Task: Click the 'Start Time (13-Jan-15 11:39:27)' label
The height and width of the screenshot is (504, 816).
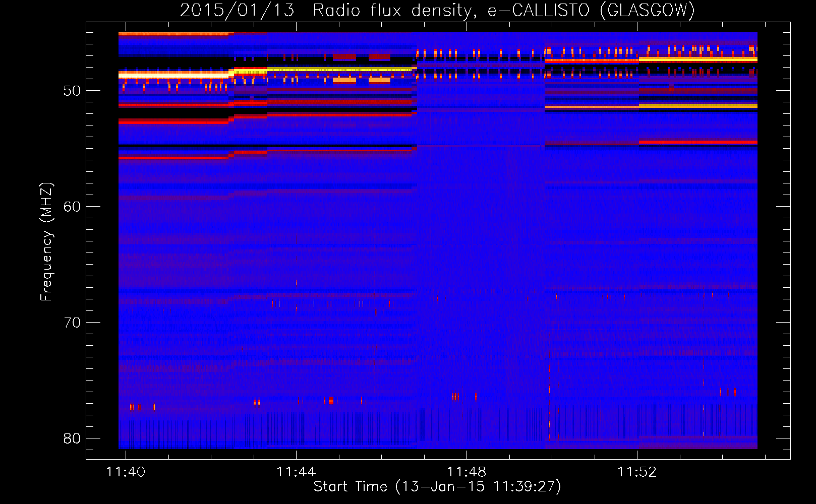Action: (437, 487)
